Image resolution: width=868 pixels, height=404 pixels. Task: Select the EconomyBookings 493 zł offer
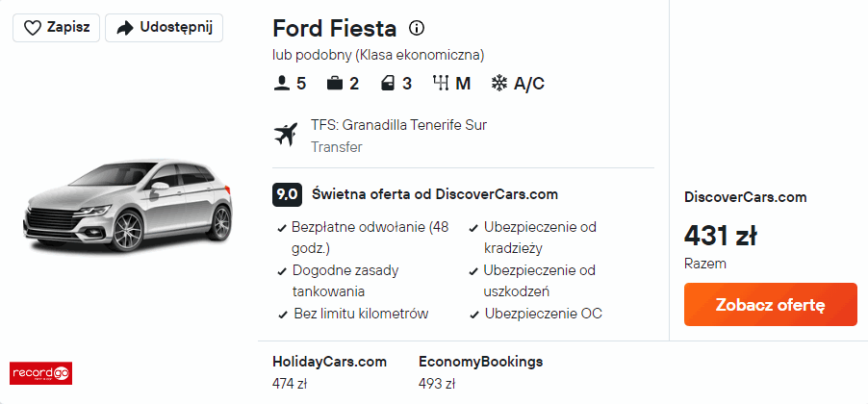click(x=480, y=372)
